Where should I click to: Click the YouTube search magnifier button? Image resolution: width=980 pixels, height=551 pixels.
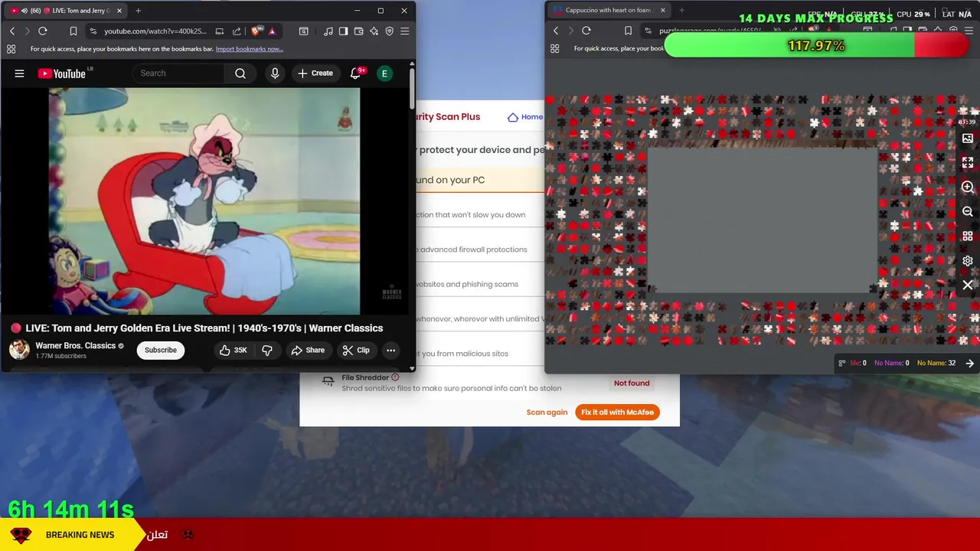tap(240, 73)
